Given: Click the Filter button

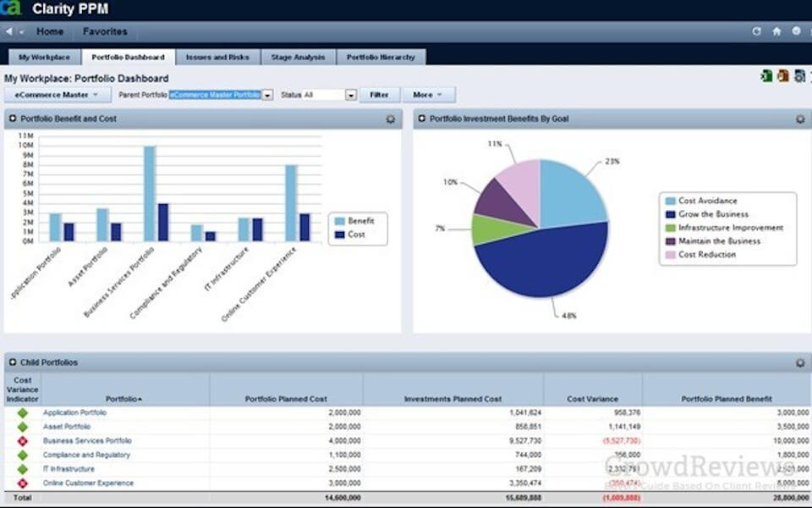Looking at the screenshot, I should point(378,94).
